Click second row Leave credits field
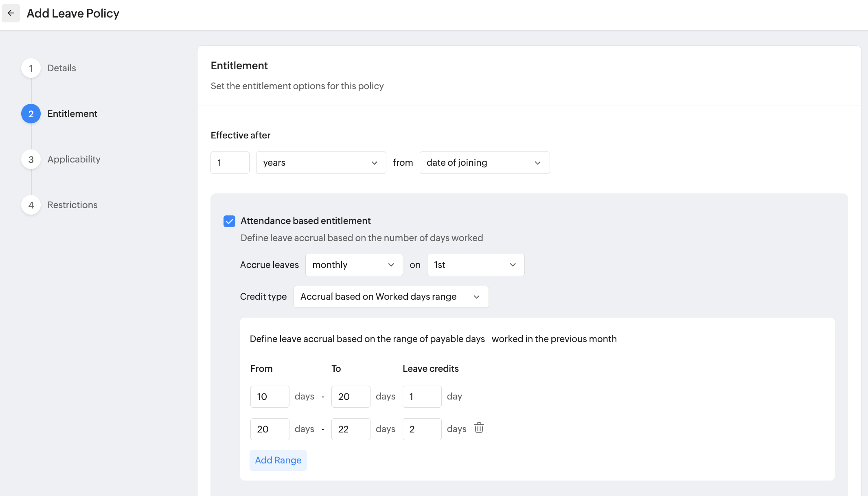 (x=422, y=429)
